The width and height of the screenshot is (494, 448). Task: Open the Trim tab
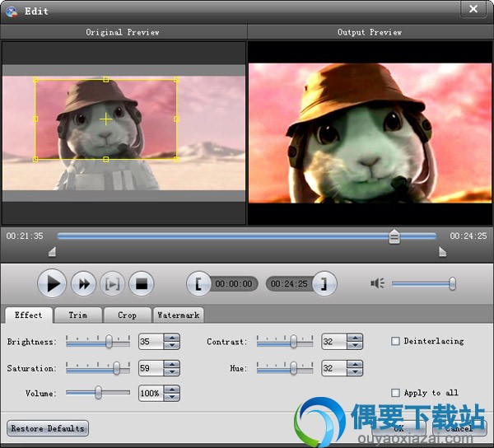click(78, 315)
